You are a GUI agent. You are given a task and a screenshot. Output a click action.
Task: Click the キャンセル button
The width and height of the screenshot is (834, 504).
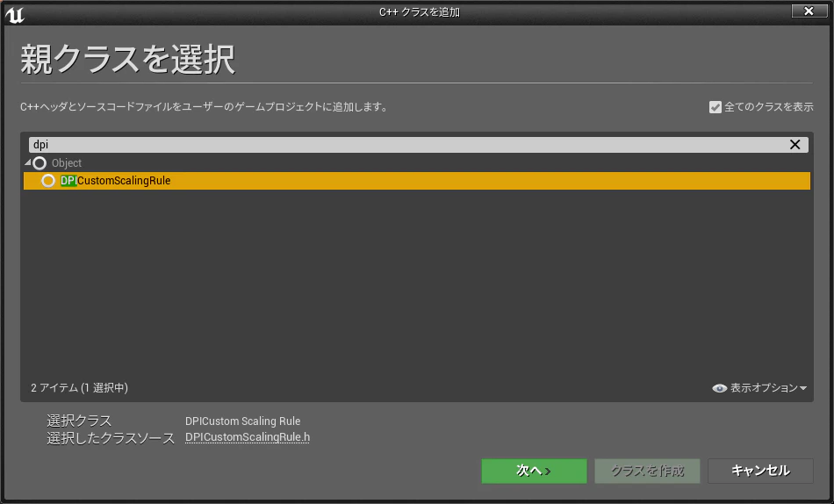pos(760,471)
